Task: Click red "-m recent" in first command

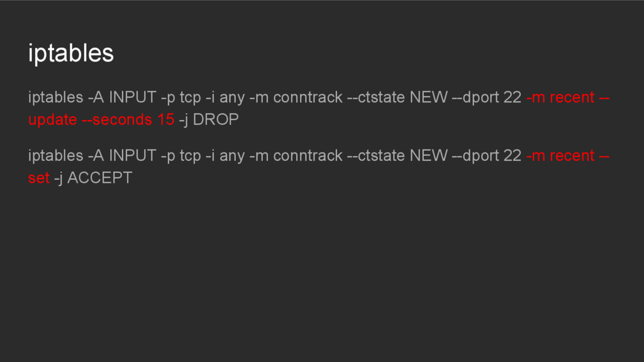Action: click(x=560, y=97)
